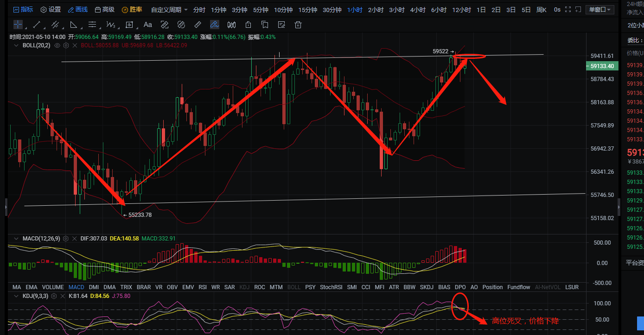Enable the StochRSI indicator
This screenshot has height=335, width=644.
[x=331, y=287]
